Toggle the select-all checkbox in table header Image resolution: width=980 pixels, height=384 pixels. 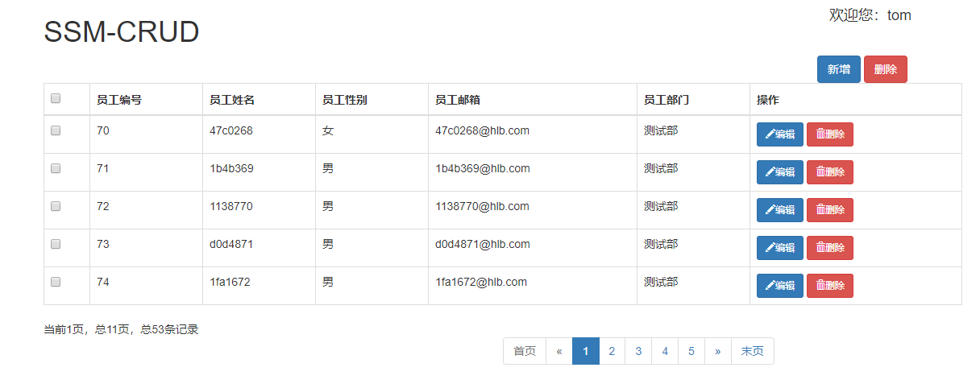(56, 98)
